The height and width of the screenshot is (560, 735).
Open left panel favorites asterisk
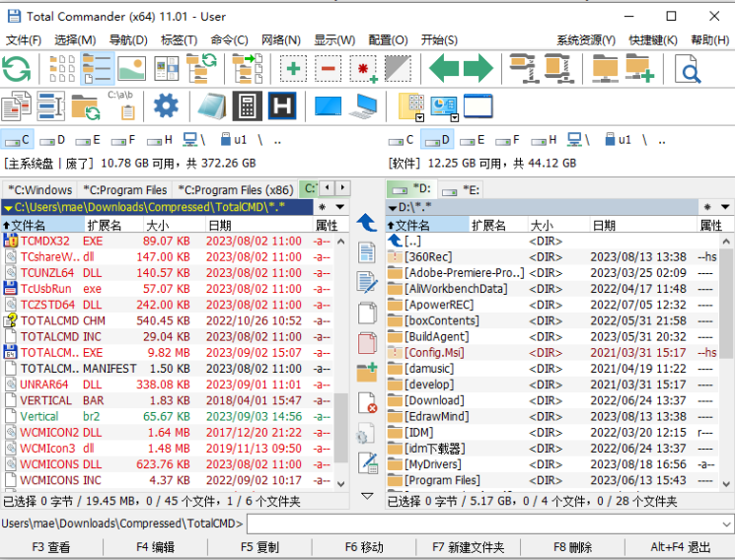322,207
